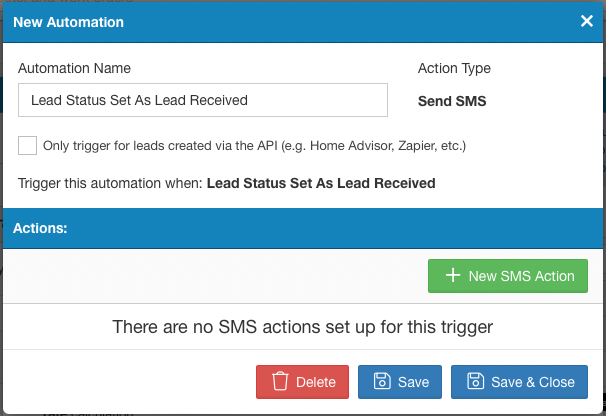This screenshot has height=416, width=606.
Task: Enable the API-only leads trigger checkbox
Action: [28, 145]
